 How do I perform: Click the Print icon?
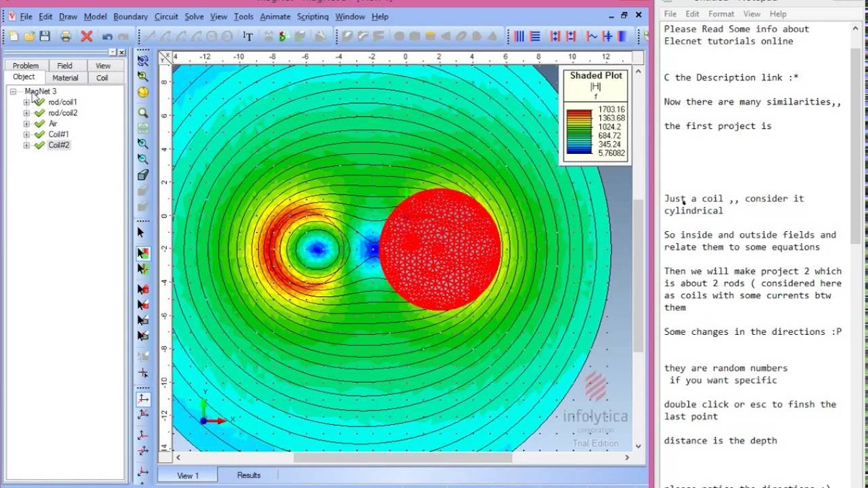[x=66, y=36]
